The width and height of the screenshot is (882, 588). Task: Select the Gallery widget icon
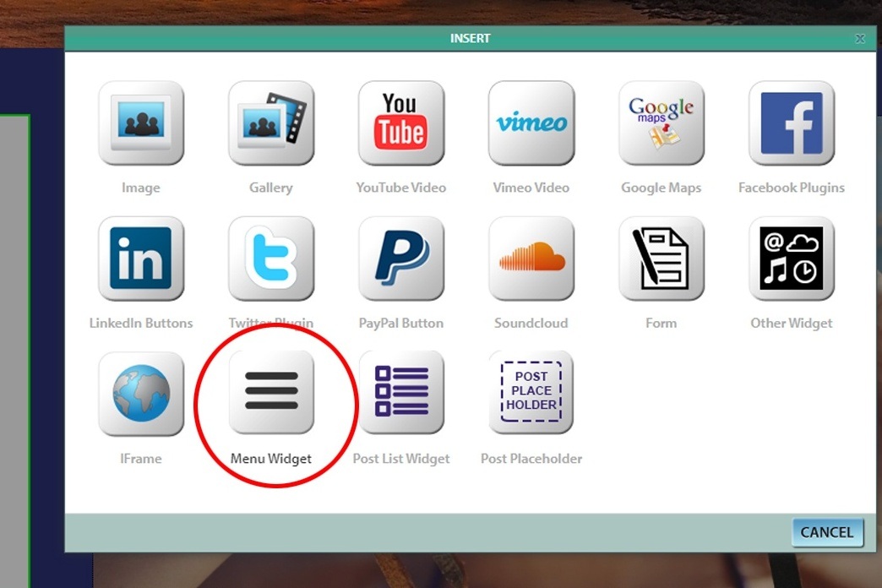(x=270, y=122)
